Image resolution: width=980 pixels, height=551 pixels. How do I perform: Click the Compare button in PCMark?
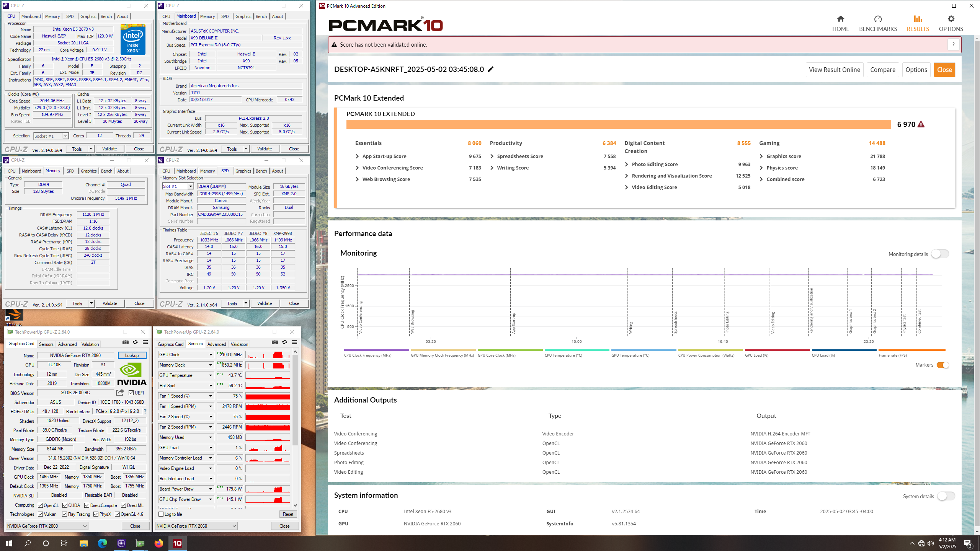(882, 70)
